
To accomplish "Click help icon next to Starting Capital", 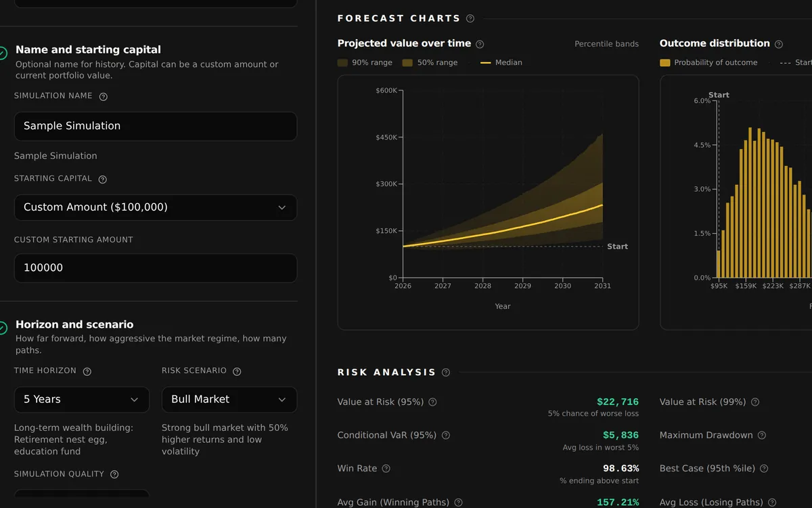I will pyautogui.click(x=103, y=179).
